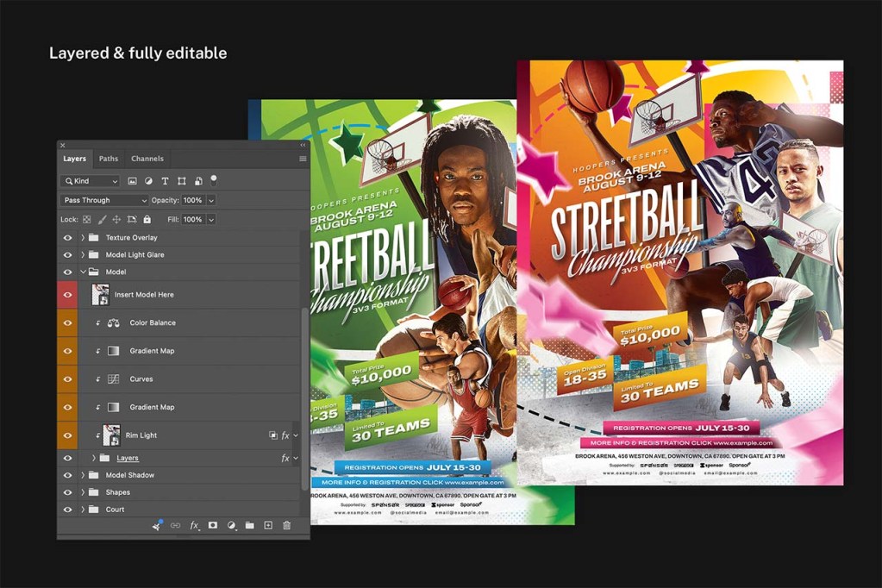Click lock all padlock icon
882x588 pixels.
[x=147, y=220]
